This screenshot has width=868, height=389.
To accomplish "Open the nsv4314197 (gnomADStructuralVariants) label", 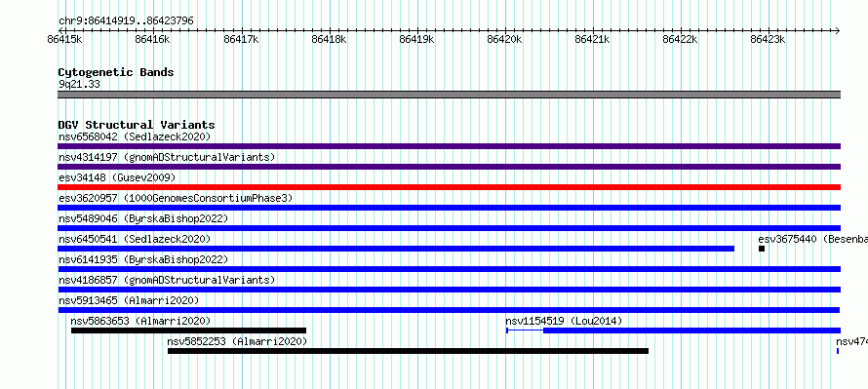I will tap(167, 157).
